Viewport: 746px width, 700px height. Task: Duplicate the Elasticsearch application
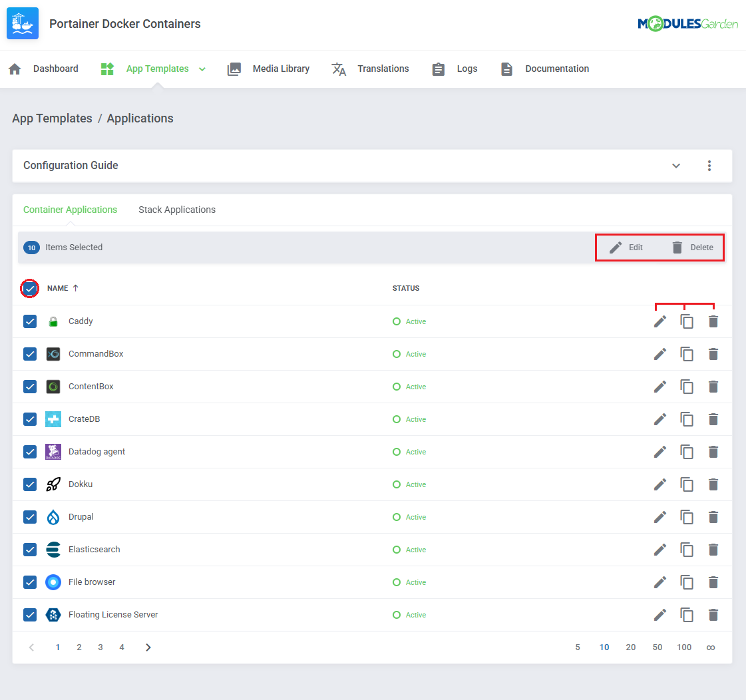[x=687, y=550]
